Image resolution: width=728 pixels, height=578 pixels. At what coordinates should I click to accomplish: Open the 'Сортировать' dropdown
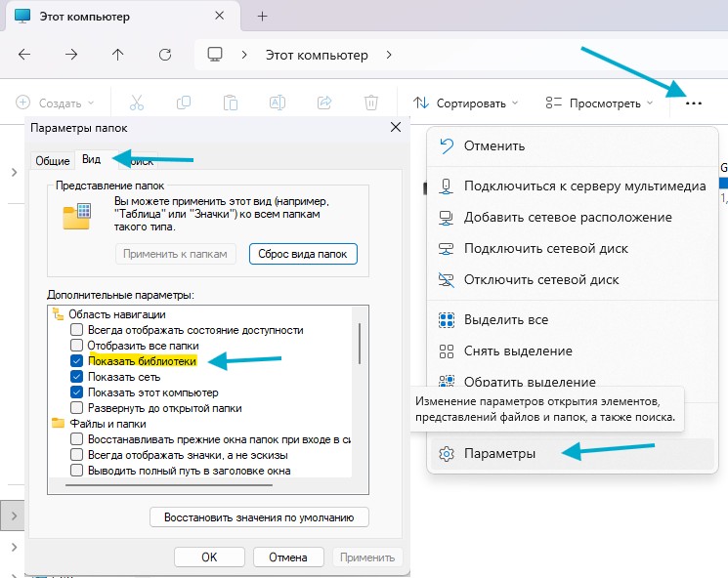pyautogui.click(x=466, y=103)
